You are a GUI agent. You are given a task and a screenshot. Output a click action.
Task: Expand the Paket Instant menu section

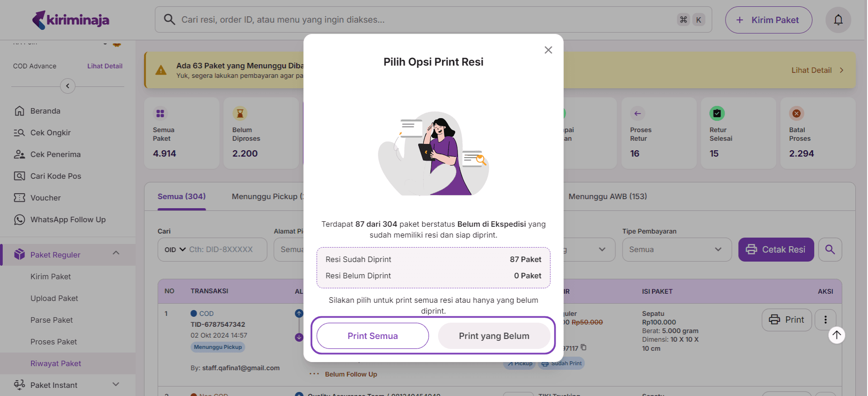116,385
